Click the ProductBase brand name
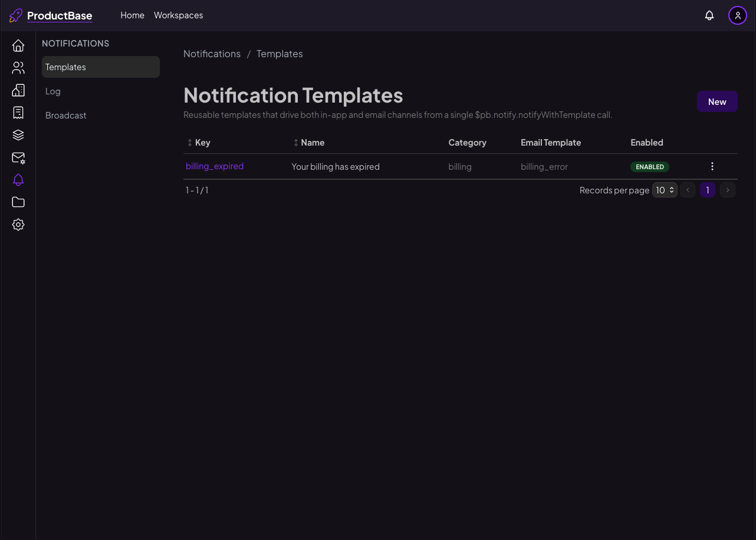 pos(60,16)
